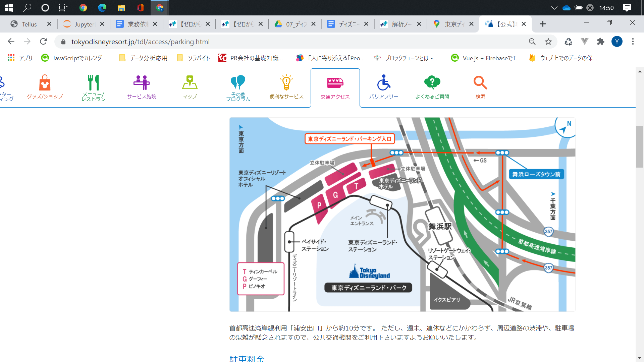This screenshot has height=362, width=644.
Task: Bookmark this page with the star icon
Action: click(x=548, y=42)
